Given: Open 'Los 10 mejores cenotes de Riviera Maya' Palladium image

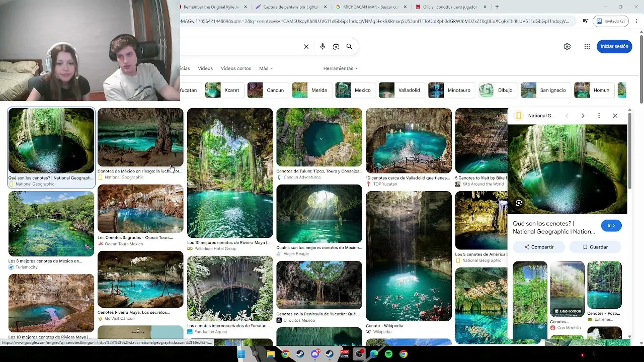Looking at the screenshot, I should pyautogui.click(x=230, y=173).
